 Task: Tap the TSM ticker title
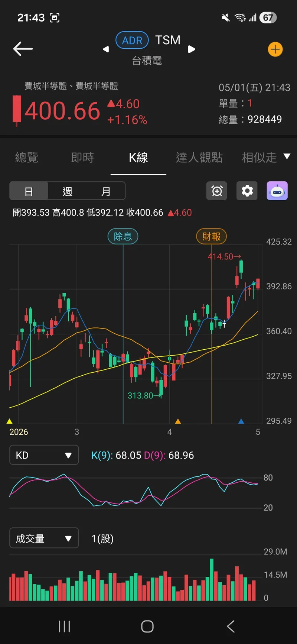pyautogui.click(x=168, y=40)
